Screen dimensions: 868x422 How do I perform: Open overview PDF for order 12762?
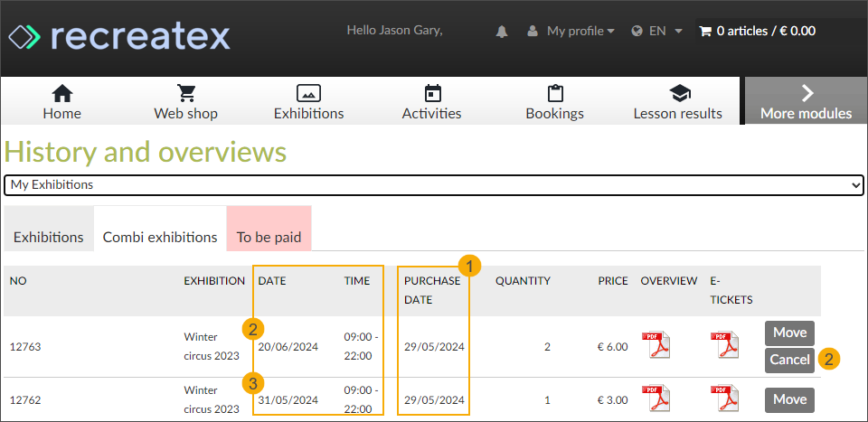656,399
